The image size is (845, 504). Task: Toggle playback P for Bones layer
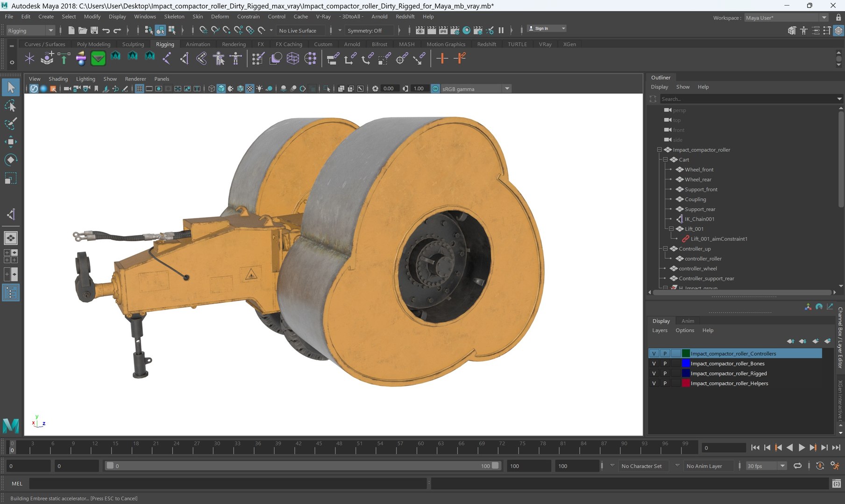tap(665, 364)
